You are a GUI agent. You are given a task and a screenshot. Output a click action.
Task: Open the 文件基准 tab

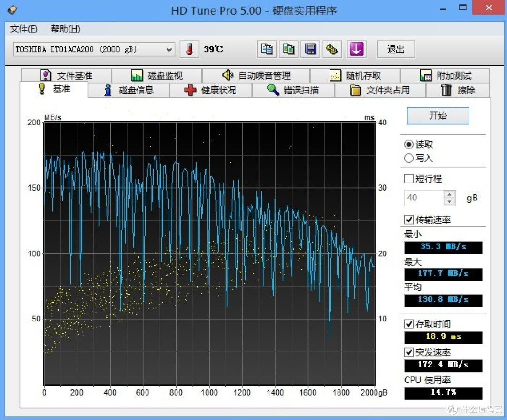66,76
